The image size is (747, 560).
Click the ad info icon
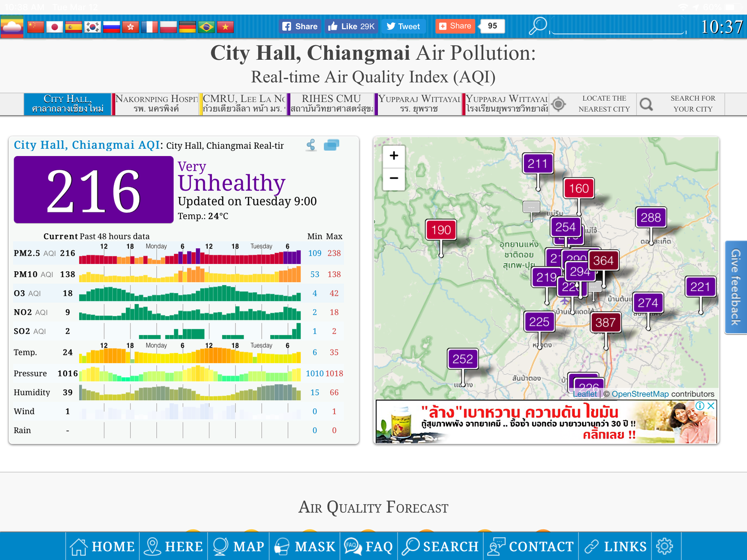700,406
